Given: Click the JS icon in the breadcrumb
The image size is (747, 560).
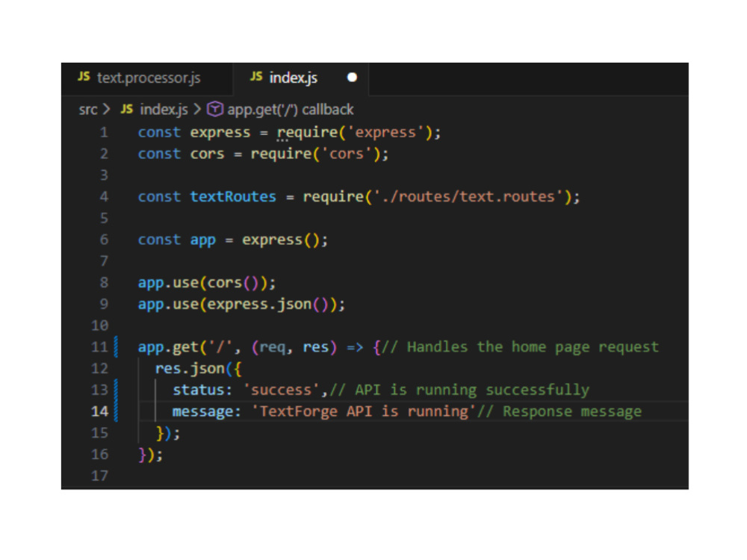Looking at the screenshot, I should click(x=127, y=109).
